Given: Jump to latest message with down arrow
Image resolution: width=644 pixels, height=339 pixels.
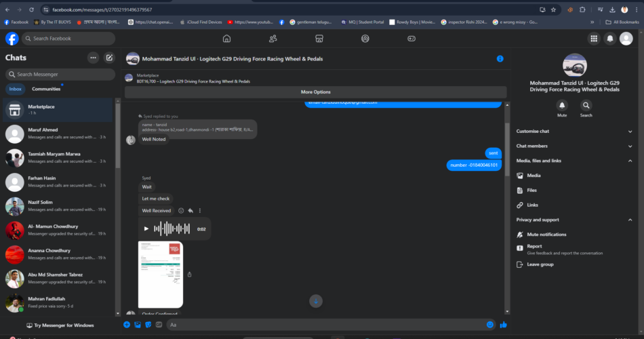Looking at the screenshot, I should [316, 301].
